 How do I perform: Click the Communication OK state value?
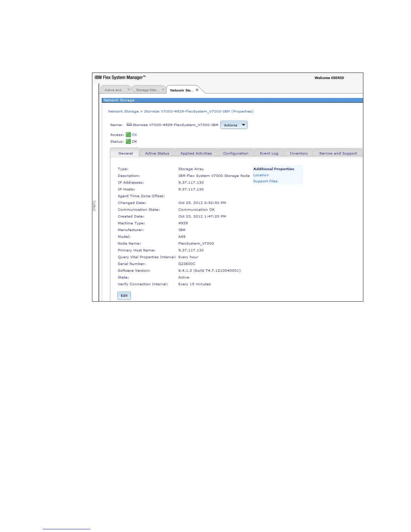point(196,210)
